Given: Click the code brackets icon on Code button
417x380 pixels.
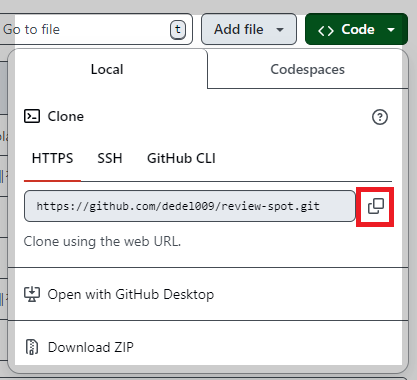Looking at the screenshot, I should [326, 30].
